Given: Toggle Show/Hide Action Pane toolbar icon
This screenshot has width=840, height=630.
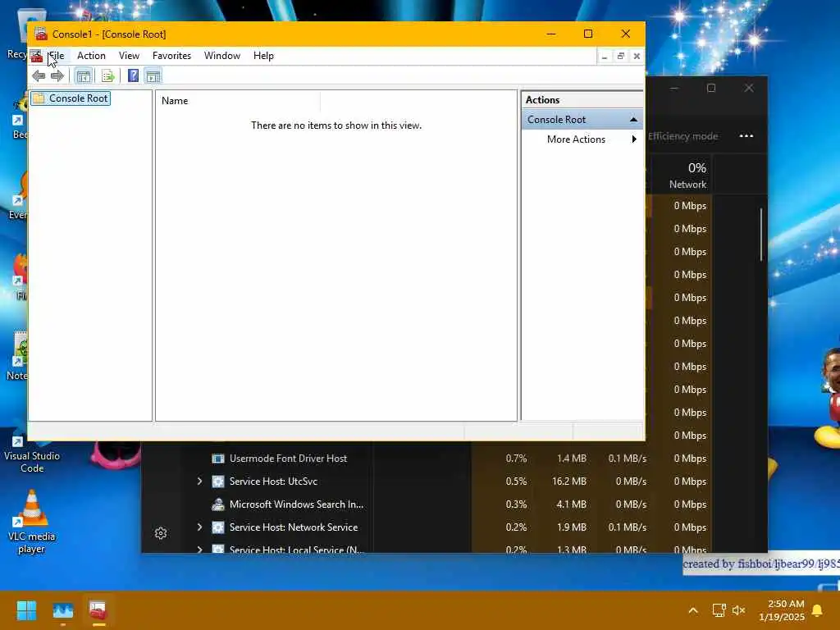Looking at the screenshot, I should pyautogui.click(x=153, y=76).
